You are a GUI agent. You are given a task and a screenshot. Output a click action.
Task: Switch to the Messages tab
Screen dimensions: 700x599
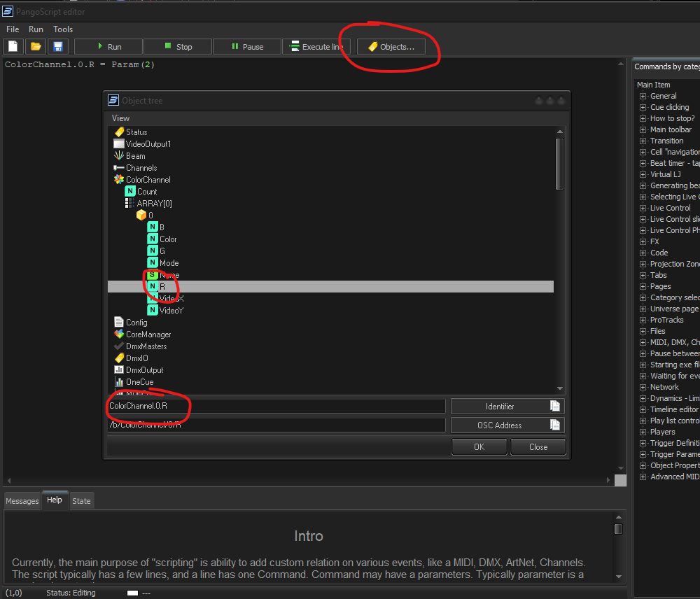22,501
